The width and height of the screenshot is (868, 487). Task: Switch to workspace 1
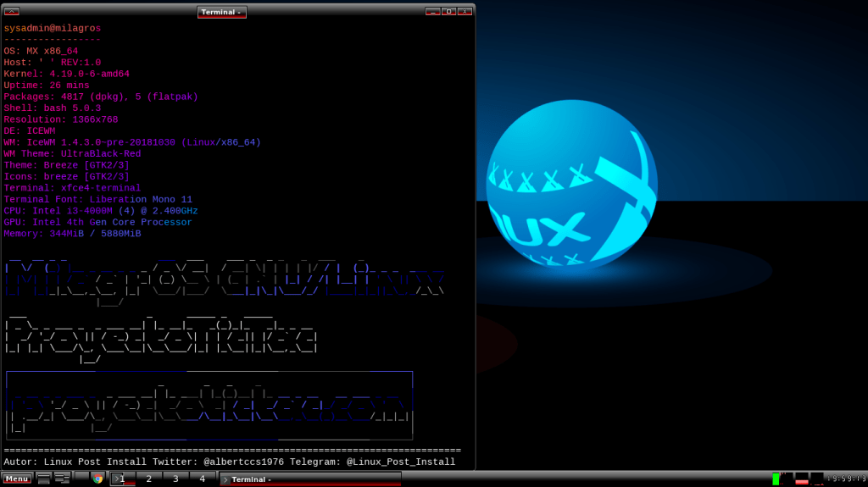122,479
